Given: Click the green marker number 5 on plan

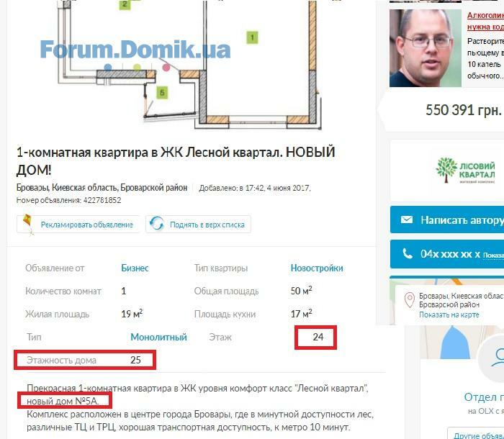Looking at the screenshot, I should point(162,93).
